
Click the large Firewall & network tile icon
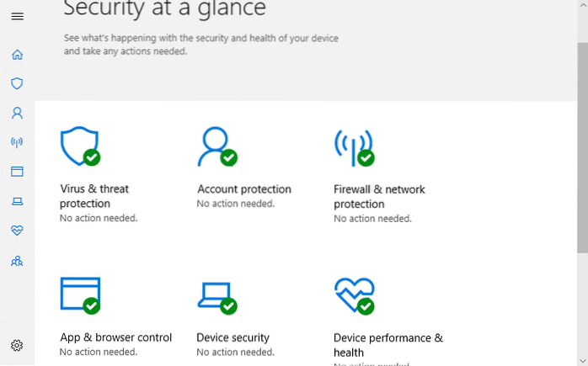[x=354, y=146]
